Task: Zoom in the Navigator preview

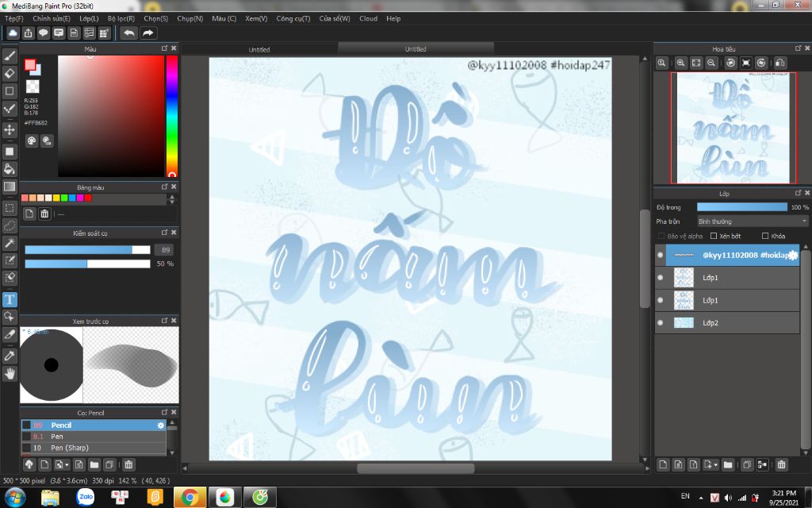Action: click(x=680, y=63)
